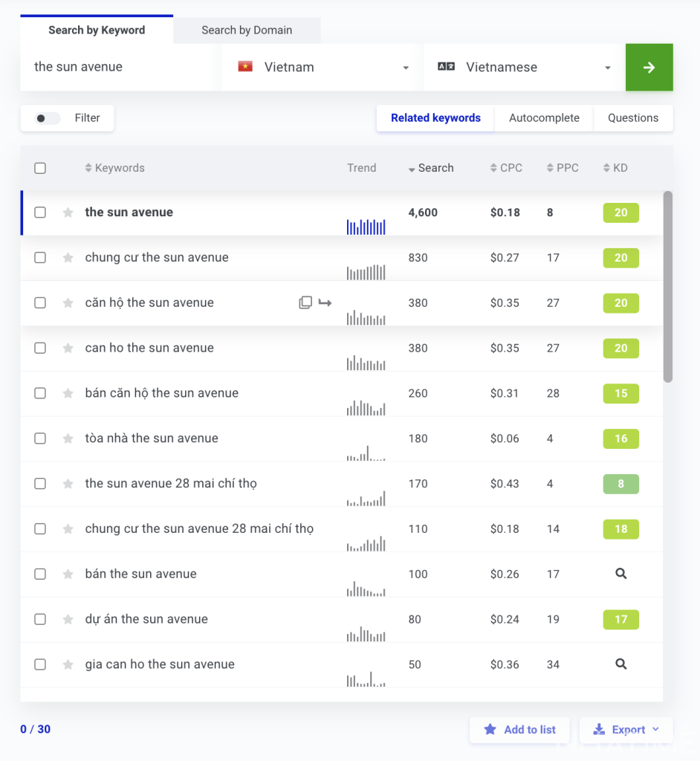Image resolution: width=700 pixels, height=761 pixels.
Task: Click magnifier KD icon for 'bán the sun avenue'
Action: pyautogui.click(x=621, y=574)
